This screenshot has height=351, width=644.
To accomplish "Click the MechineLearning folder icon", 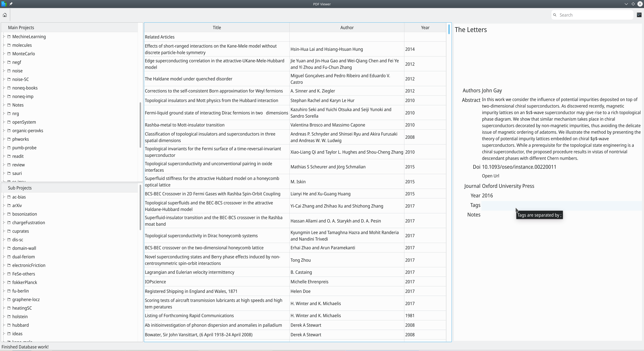I will [9, 37].
